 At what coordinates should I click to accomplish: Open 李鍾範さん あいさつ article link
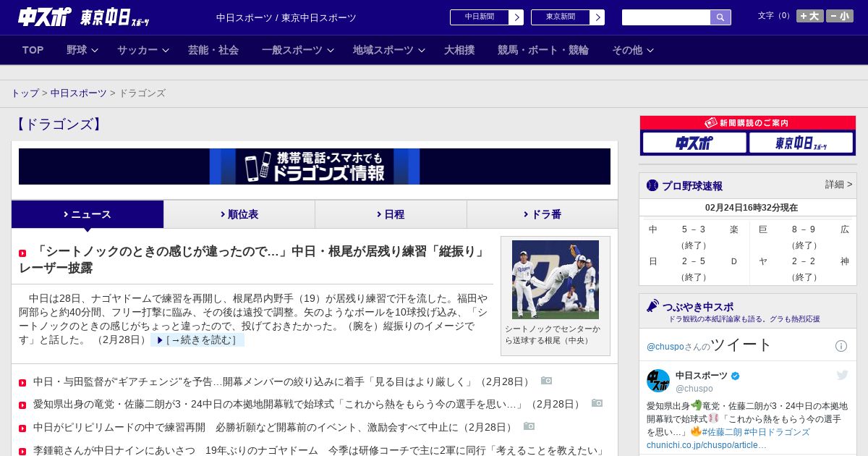(319, 450)
